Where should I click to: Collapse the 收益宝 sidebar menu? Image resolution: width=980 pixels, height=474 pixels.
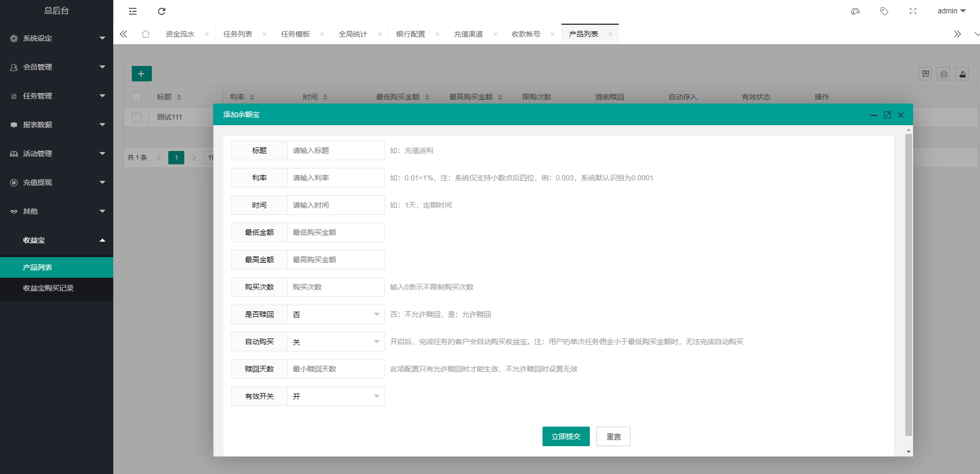tap(57, 240)
